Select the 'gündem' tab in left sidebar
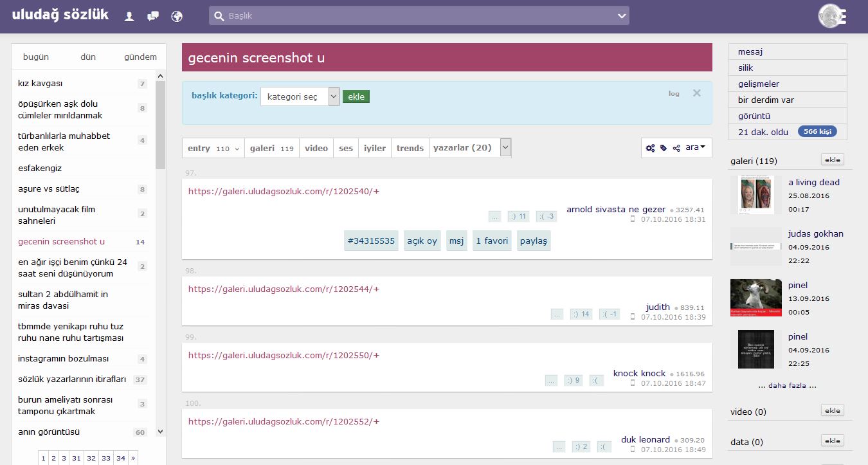Viewport: 868px width, 465px height. pos(140,57)
